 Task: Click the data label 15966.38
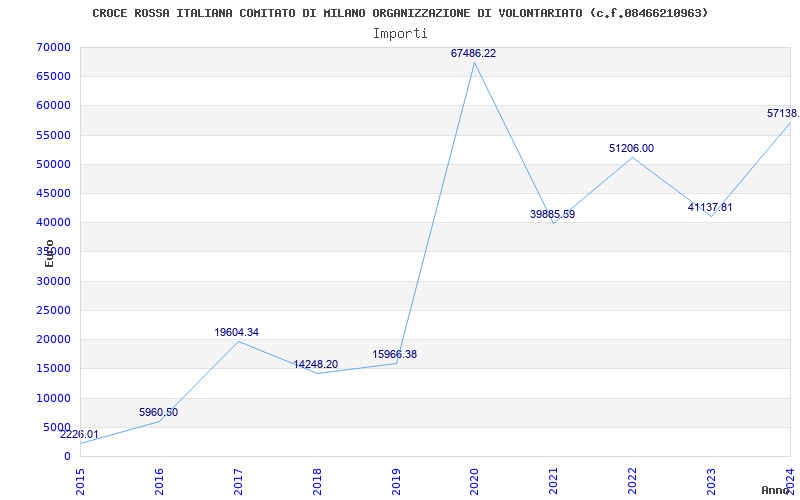click(394, 354)
